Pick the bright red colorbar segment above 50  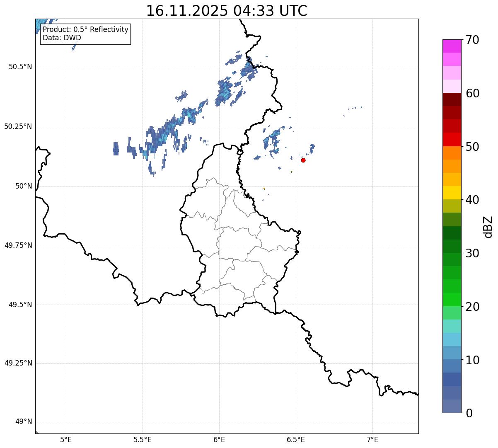(x=452, y=140)
